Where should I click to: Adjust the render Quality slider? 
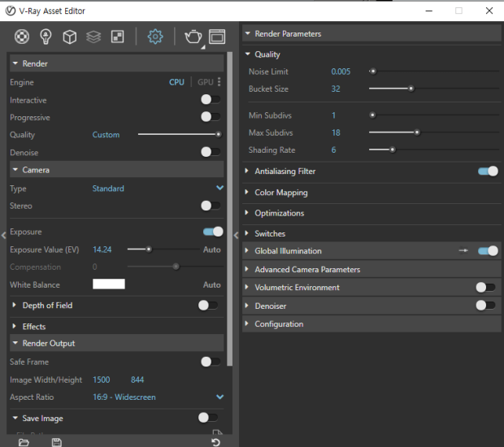click(180, 134)
